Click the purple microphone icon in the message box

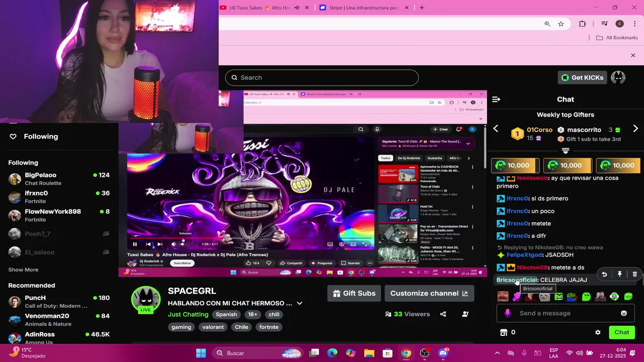[x=508, y=313]
